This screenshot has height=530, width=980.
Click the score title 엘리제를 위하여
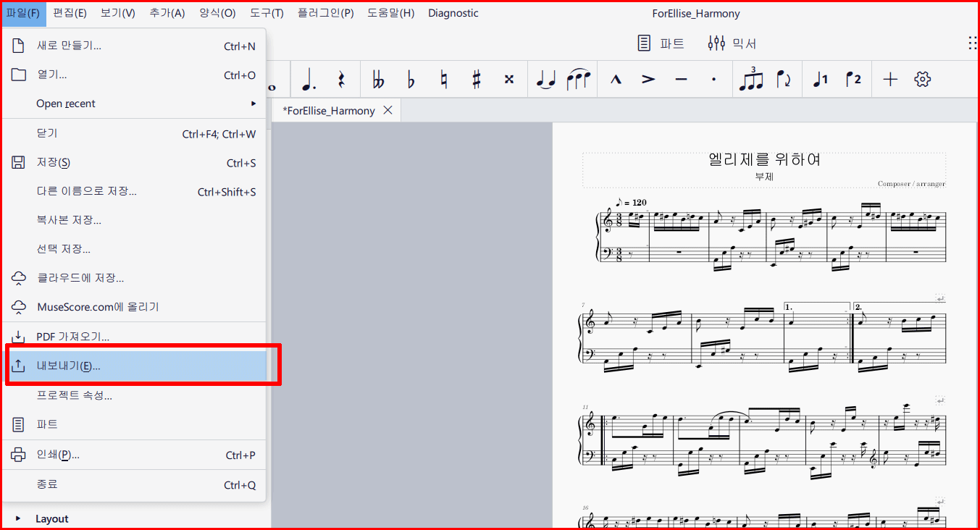pyautogui.click(x=764, y=159)
